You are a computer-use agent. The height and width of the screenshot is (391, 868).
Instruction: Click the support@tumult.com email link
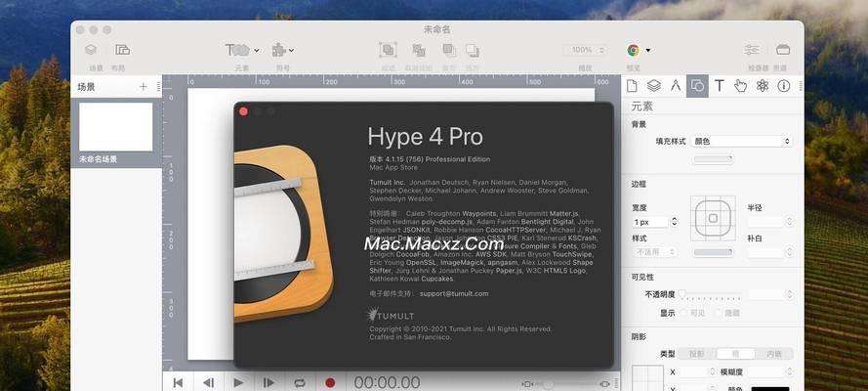(x=454, y=293)
